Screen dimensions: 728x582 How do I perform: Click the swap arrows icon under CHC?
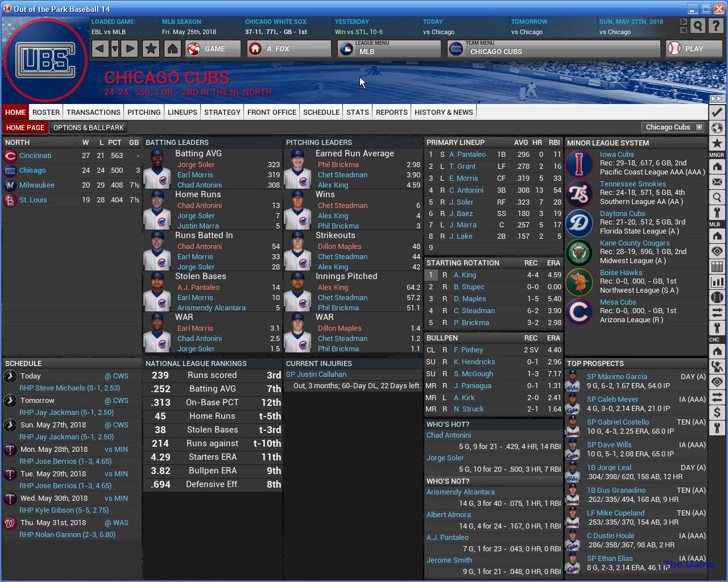click(717, 397)
